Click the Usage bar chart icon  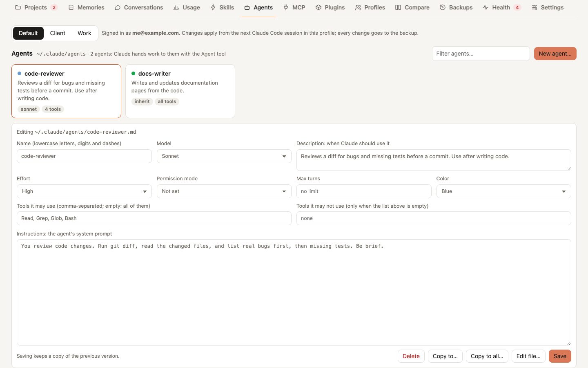(176, 7)
